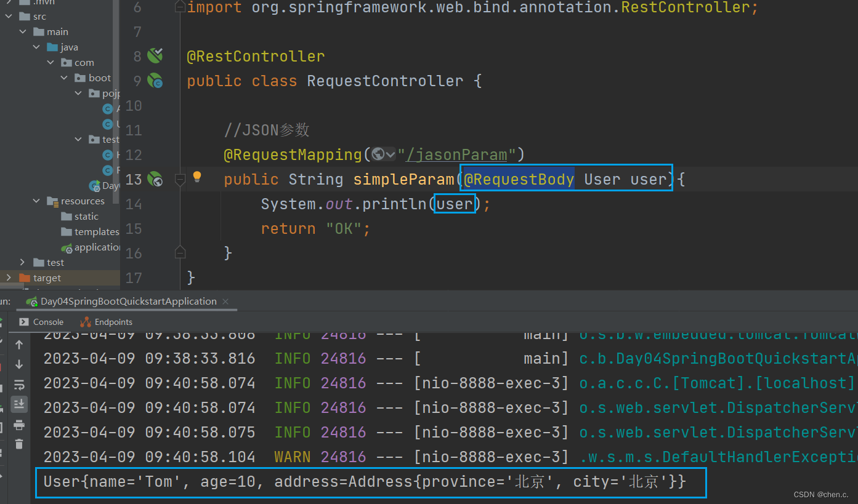Screen dimensions: 858x504
Task: Click the Spring class gutter icon on line 9
Action: click(x=155, y=81)
